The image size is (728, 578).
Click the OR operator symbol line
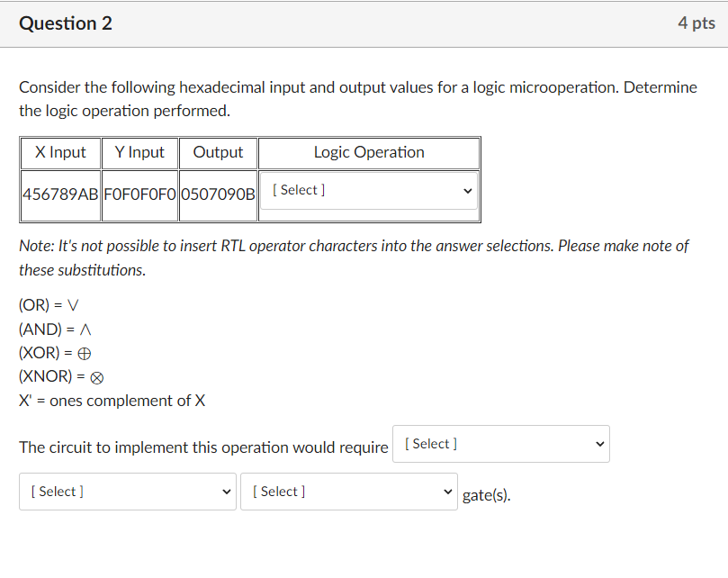[47, 304]
